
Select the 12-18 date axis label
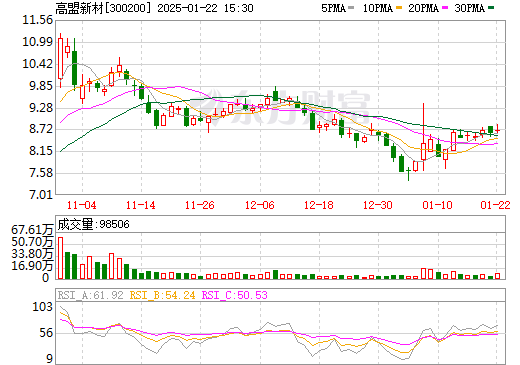click(319, 205)
